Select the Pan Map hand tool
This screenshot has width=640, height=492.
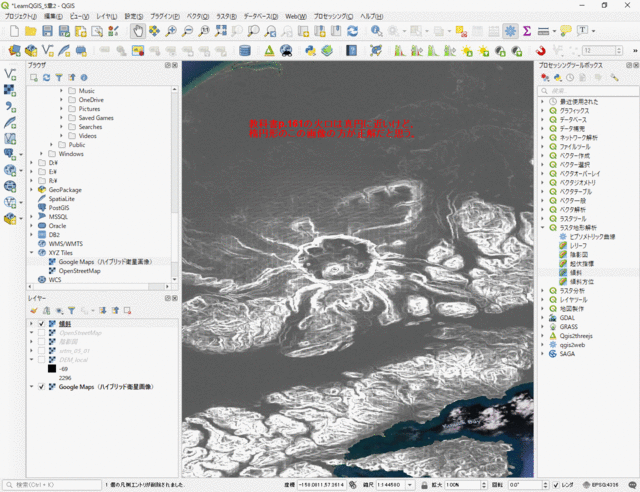coord(138,31)
